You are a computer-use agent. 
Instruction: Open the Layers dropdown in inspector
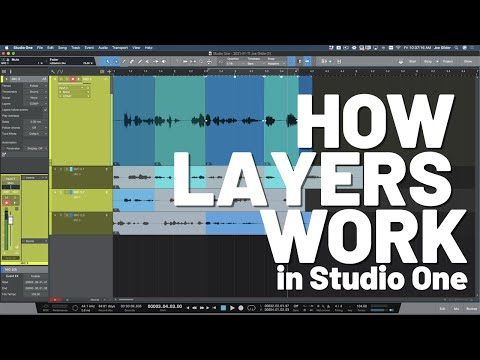[x=36, y=104]
